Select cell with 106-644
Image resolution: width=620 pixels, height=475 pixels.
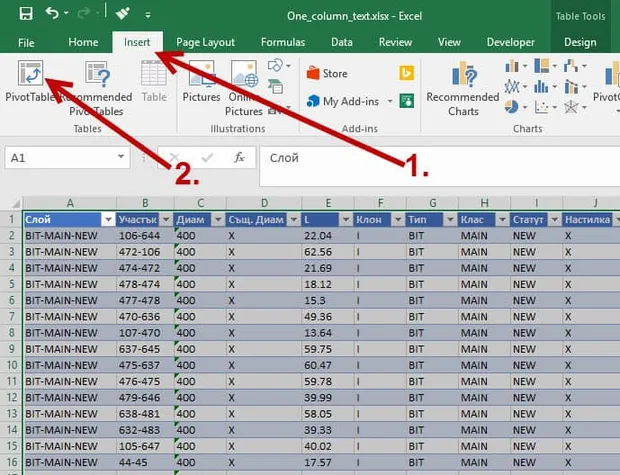145,236
